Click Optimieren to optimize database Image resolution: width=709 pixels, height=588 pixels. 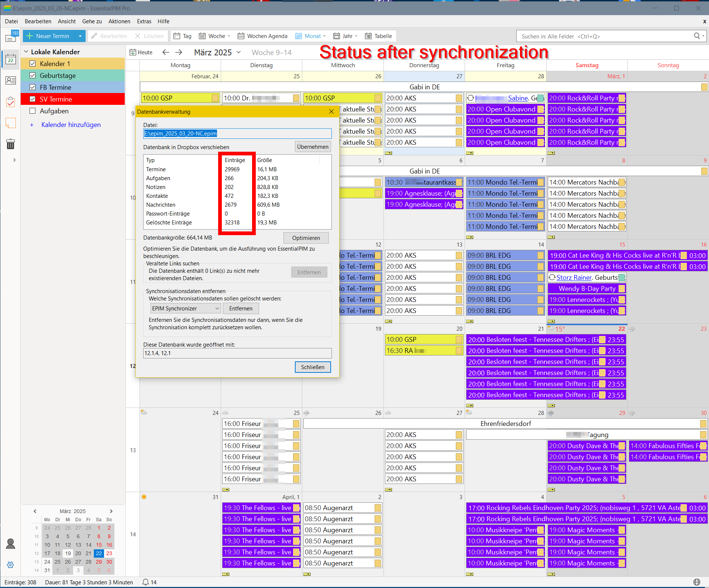306,238
